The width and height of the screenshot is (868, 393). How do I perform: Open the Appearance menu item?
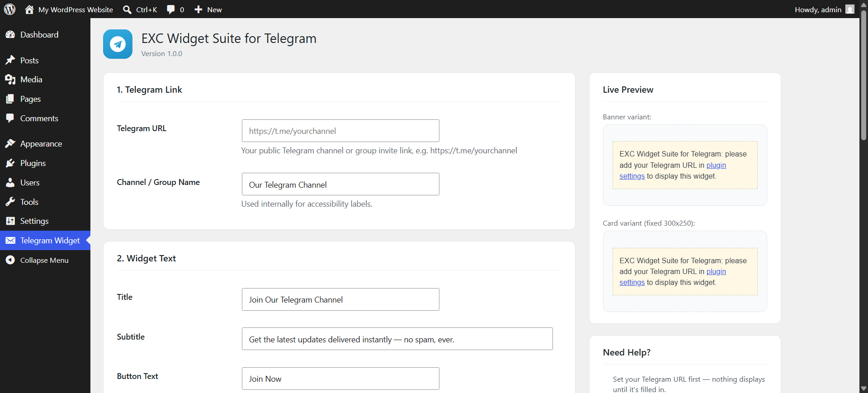[41, 144]
